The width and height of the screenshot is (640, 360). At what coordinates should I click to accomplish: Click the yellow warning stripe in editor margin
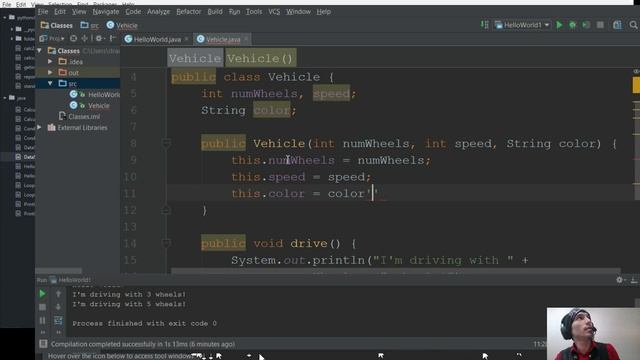coord(636,85)
